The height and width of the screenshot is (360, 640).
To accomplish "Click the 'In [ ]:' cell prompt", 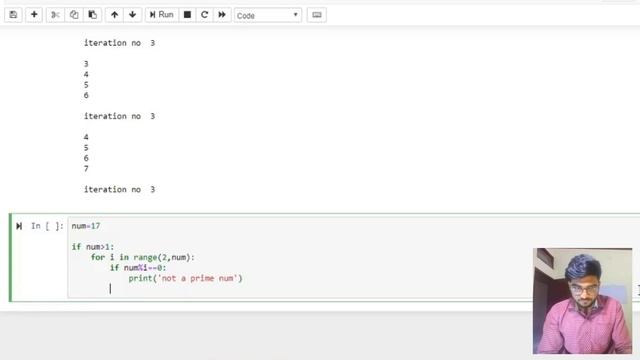I will pos(47,226).
